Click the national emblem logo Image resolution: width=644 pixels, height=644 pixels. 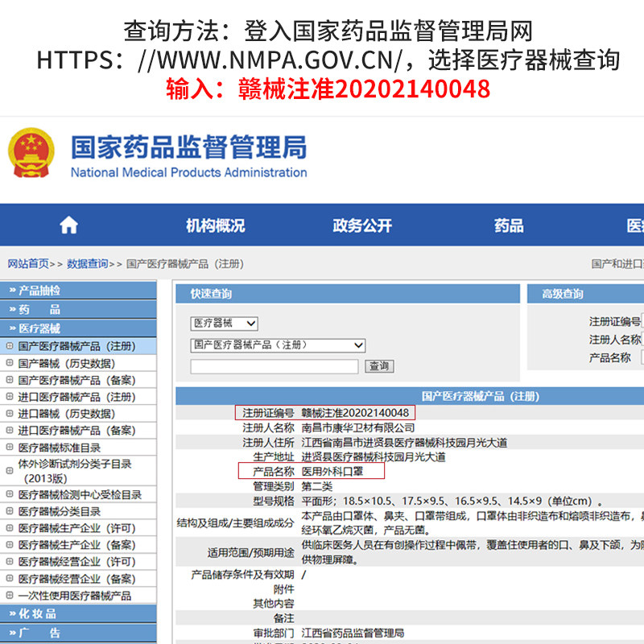pyautogui.click(x=31, y=153)
